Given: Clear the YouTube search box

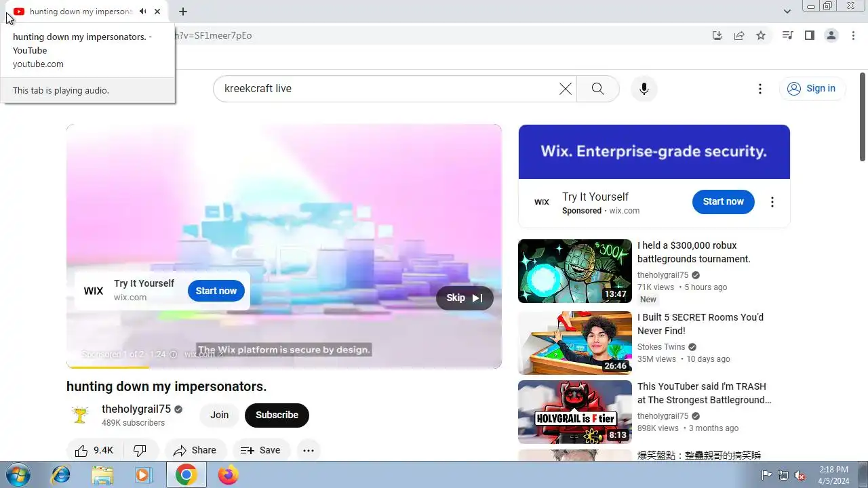Looking at the screenshot, I should [566, 89].
